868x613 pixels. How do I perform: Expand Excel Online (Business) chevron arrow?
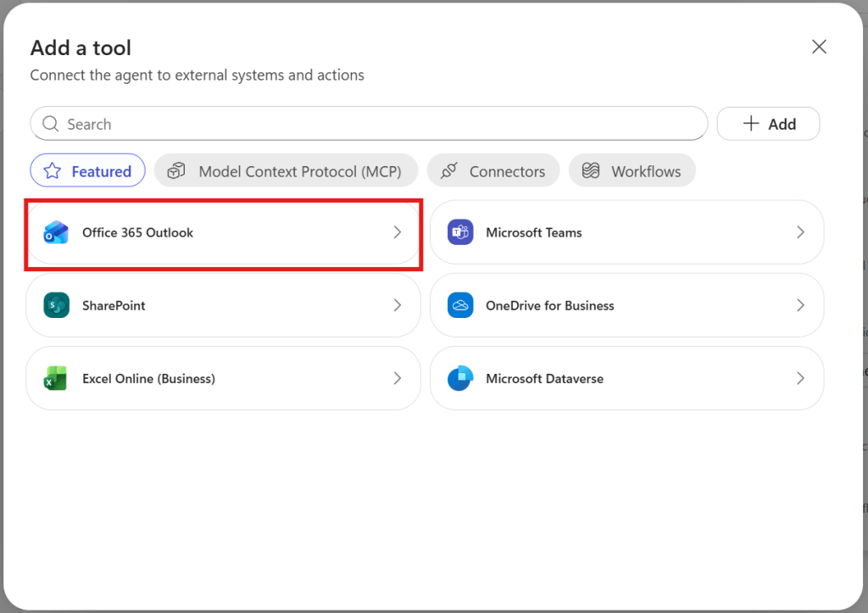397,379
